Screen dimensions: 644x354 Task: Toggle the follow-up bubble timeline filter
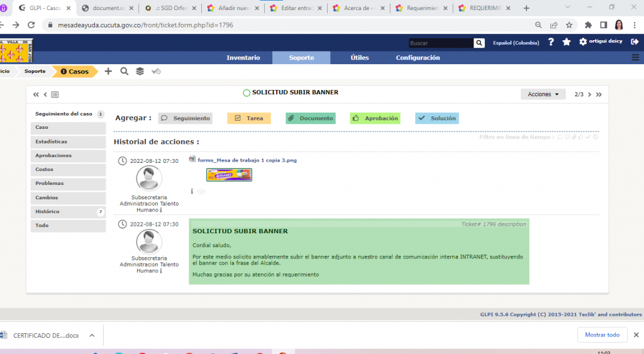pyautogui.click(x=560, y=137)
